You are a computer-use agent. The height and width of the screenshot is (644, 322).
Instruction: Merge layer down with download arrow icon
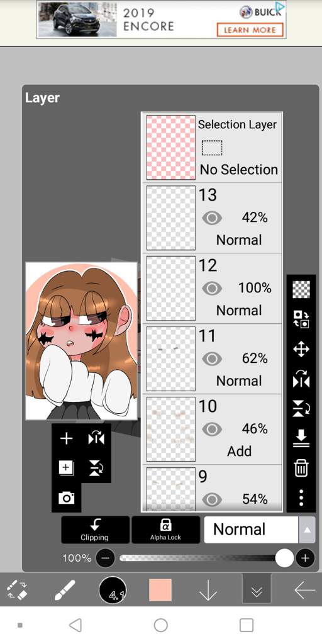(x=301, y=438)
